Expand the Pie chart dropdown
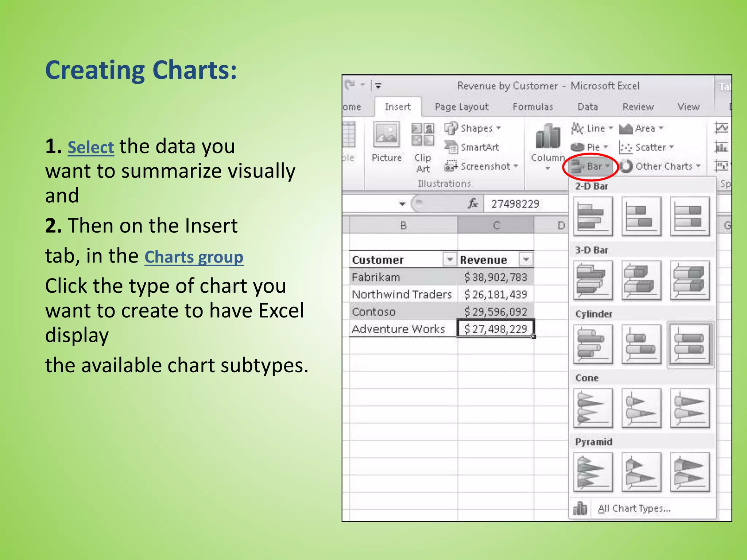 coord(589,147)
